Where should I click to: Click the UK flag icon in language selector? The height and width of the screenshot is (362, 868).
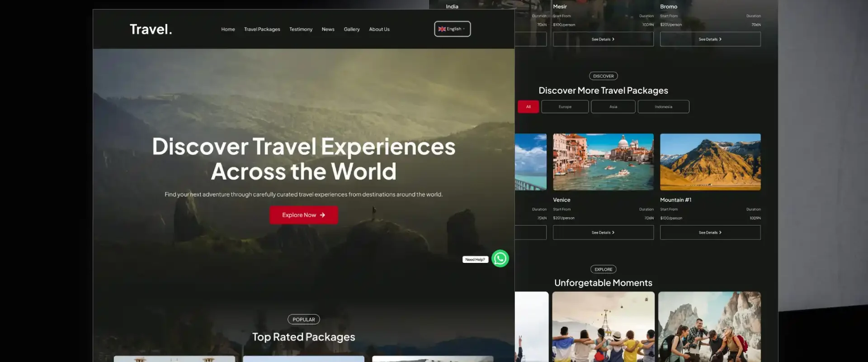(x=442, y=29)
